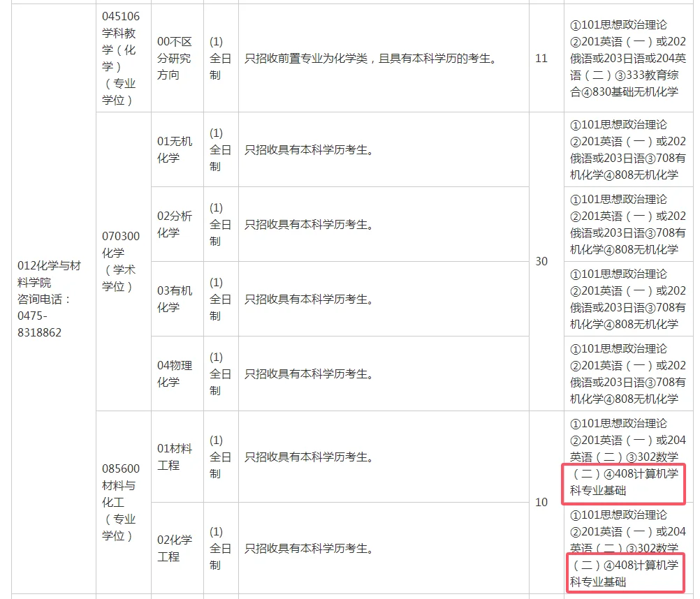
Task: Click the 只招收前置专业为化学类 requirement text
Action: (384, 59)
